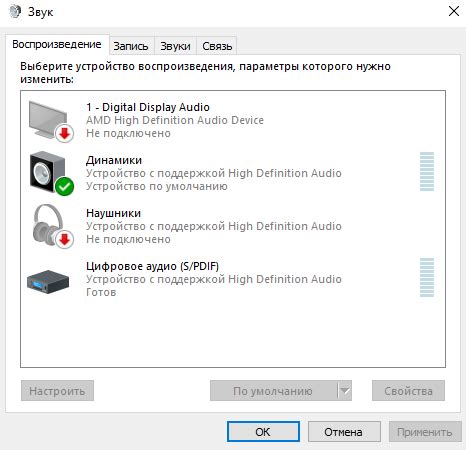Viewport: 466px width, 450px height.
Task: Click the Звук window title icon
Action: point(15,12)
